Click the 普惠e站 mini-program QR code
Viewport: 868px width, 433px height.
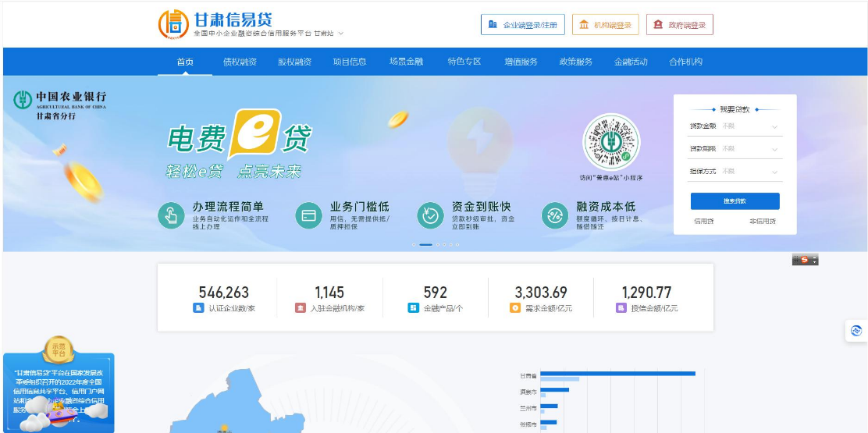611,143
